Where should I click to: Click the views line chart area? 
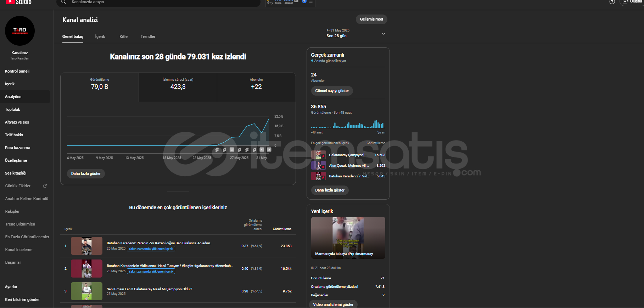coord(168,131)
